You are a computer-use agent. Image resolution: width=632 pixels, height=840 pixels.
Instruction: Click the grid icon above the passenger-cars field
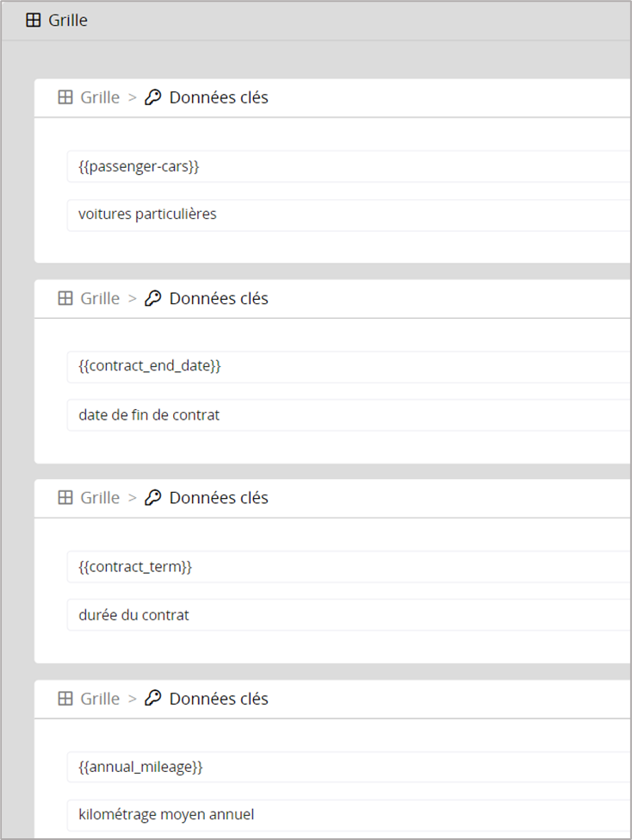(65, 97)
